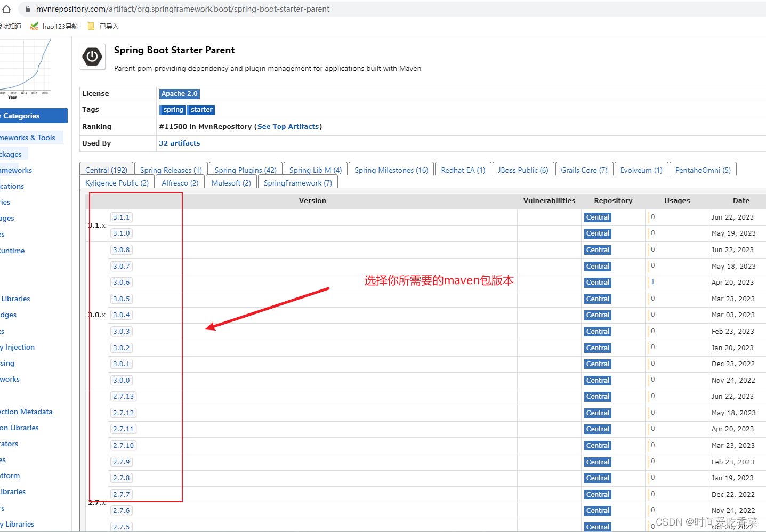
Task: Switch to the PentahoOmni (5) tab
Action: (x=703, y=170)
